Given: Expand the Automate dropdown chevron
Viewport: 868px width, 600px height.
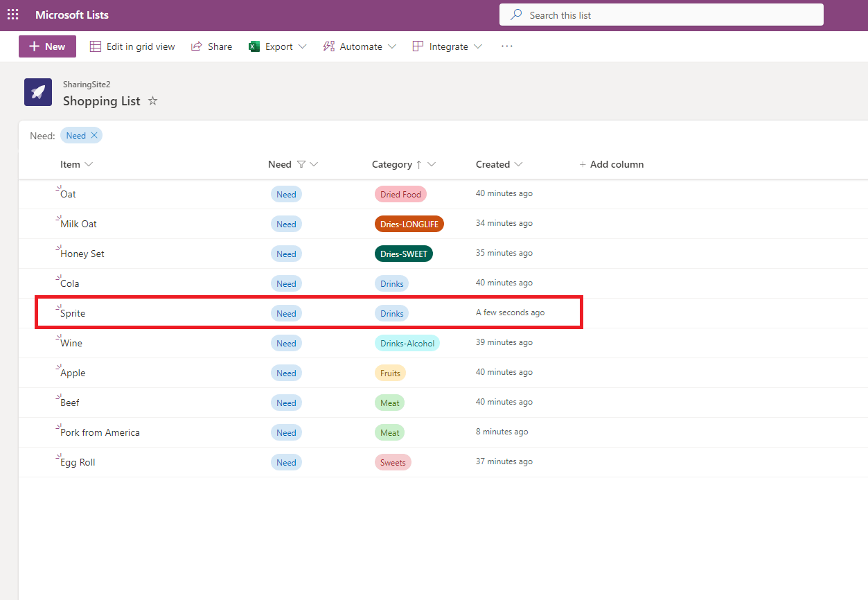Looking at the screenshot, I should [x=392, y=46].
